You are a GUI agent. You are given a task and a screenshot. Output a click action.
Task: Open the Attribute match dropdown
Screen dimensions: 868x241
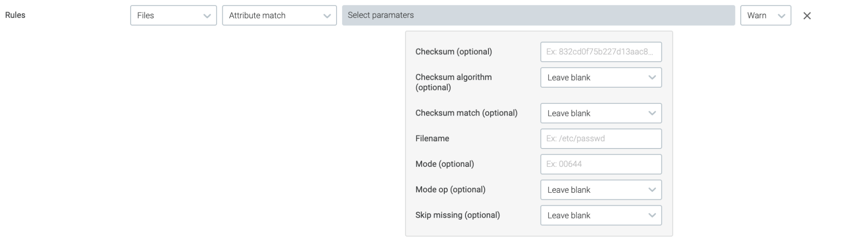[x=279, y=16]
